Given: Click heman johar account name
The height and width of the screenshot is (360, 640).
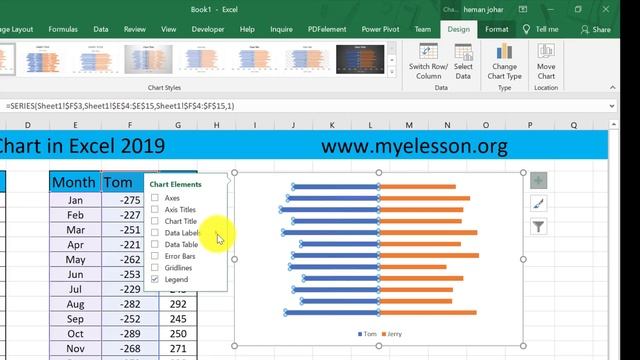Looking at the screenshot, I should click(483, 9).
